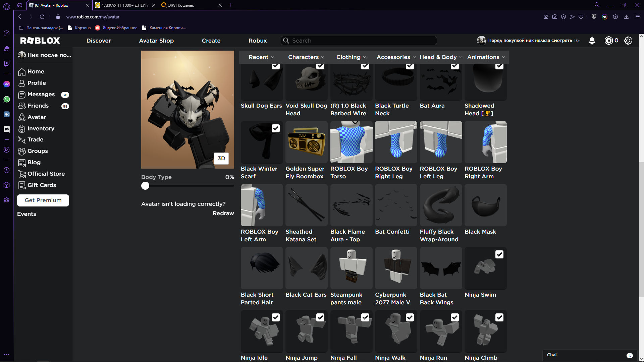Uncheck the Ninja Run animation
Screen dimensions: 644x362
tap(455, 317)
